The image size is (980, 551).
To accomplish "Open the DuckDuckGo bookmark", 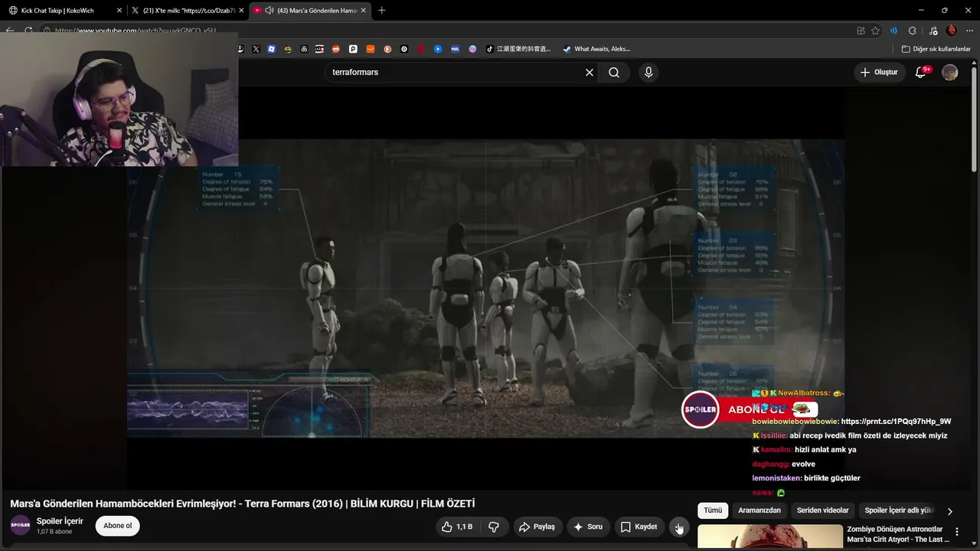I will click(x=387, y=49).
